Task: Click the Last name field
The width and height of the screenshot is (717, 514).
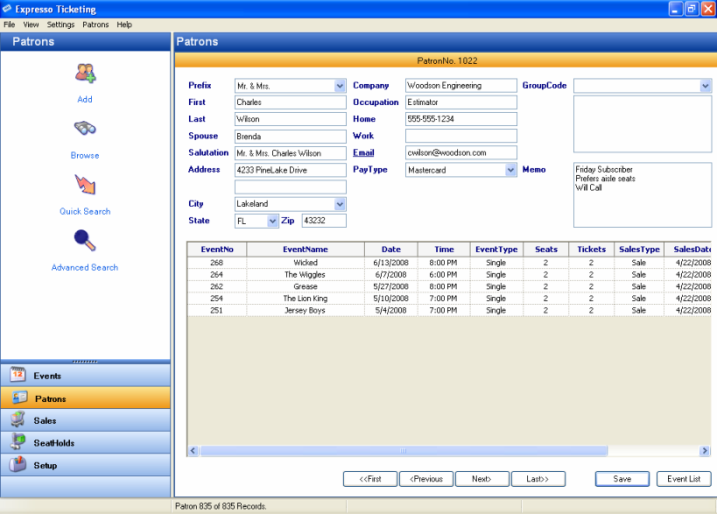Action: tap(290, 119)
